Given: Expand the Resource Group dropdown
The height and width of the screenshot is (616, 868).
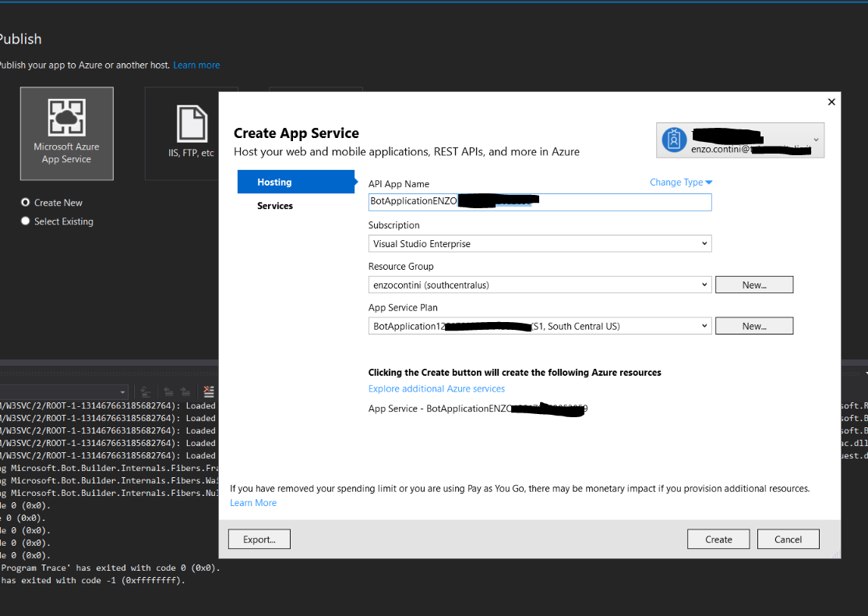Looking at the screenshot, I should tap(539, 285).
